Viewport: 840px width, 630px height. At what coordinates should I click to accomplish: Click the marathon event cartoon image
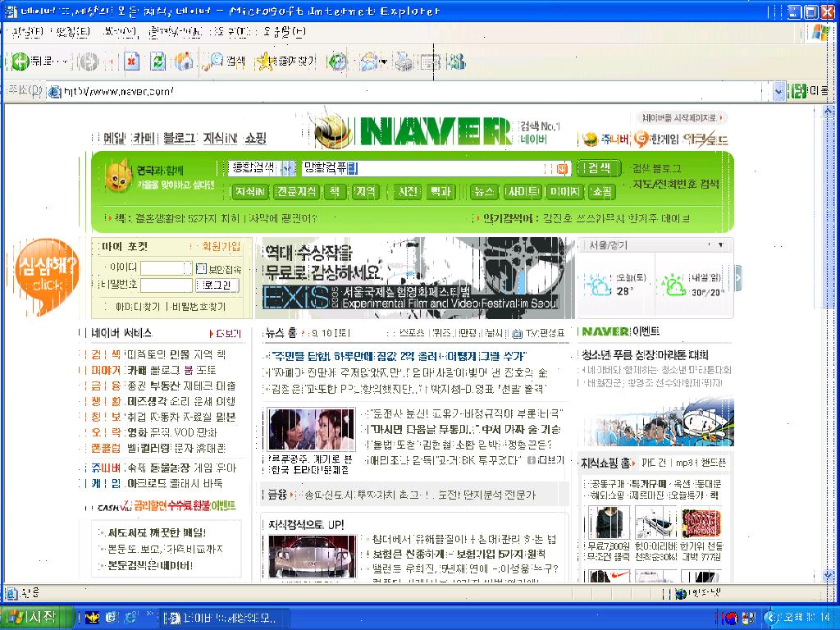tap(657, 422)
